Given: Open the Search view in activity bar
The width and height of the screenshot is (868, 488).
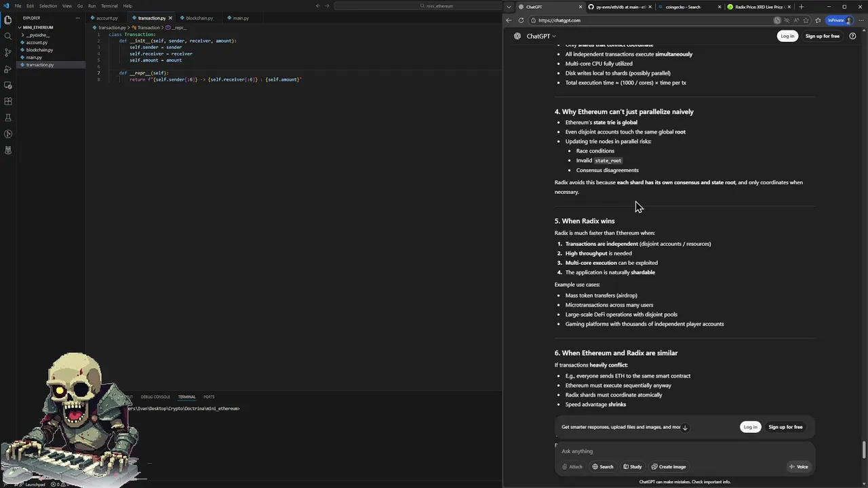Looking at the screenshot, I should coord(8,36).
